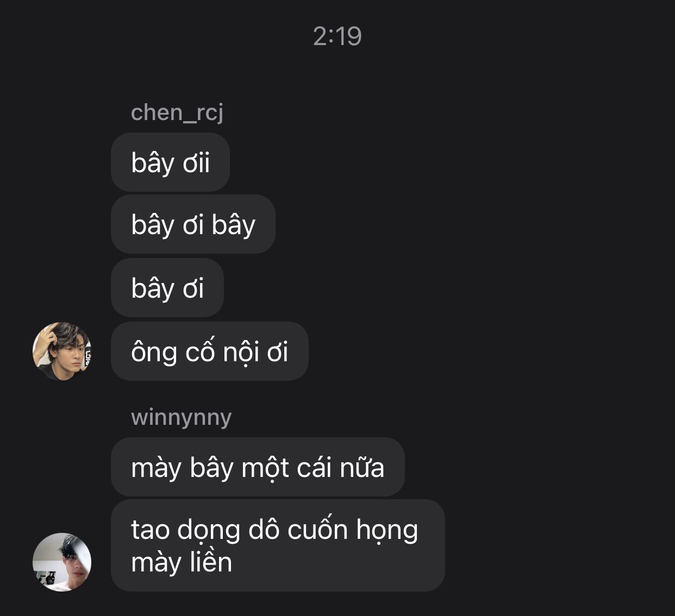Open chen_rcj's profile picture avatar
Image resolution: width=675 pixels, height=616 pixels.
click(x=62, y=351)
